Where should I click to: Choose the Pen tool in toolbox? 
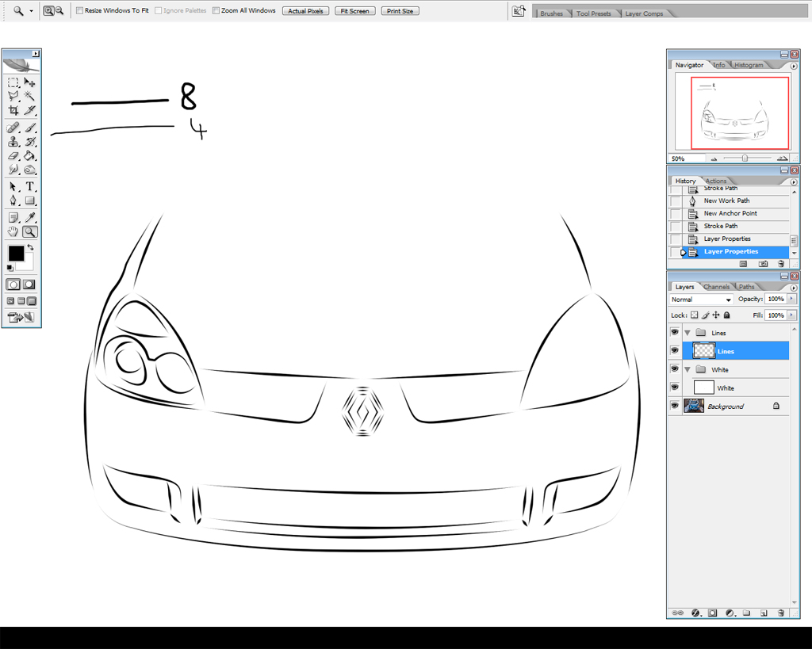(13, 200)
